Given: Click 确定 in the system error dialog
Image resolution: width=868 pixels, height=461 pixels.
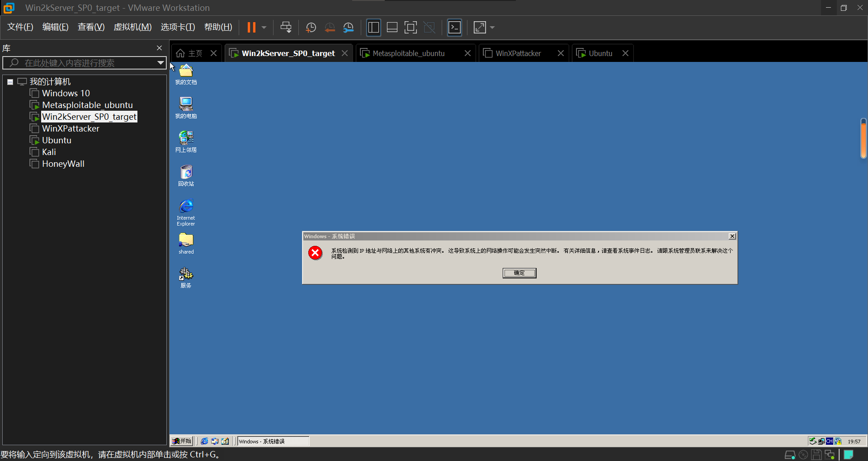Looking at the screenshot, I should [x=519, y=273].
